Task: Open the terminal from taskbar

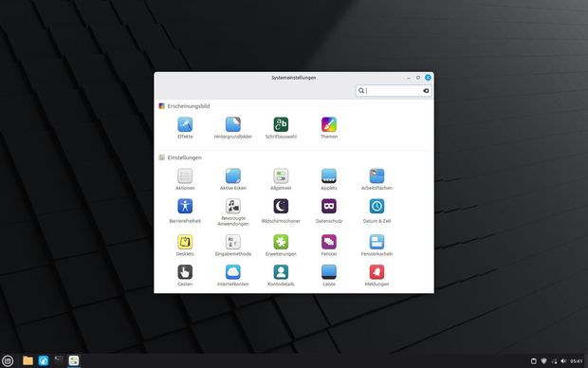Action: pos(59,360)
